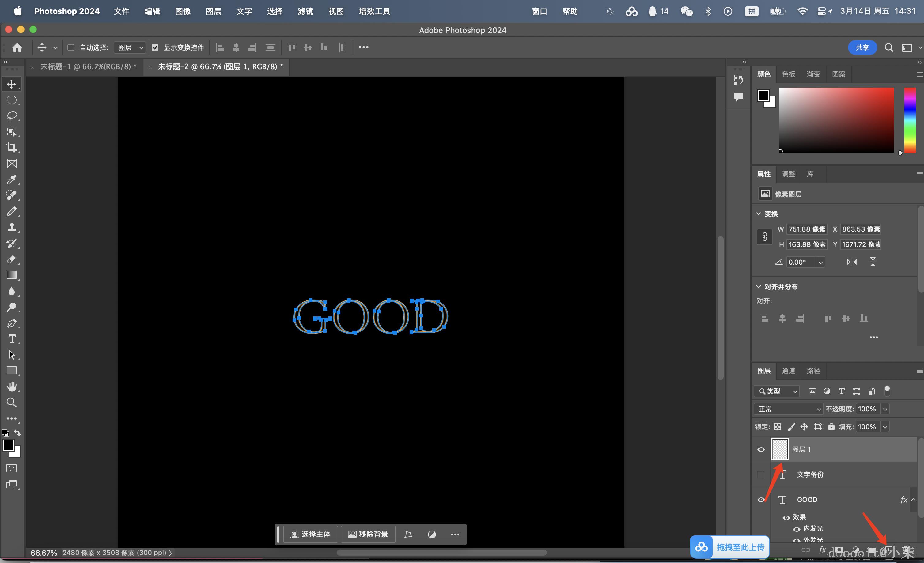Image resolution: width=924 pixels, height=563 pixels.
Task: Select the Gradient tool
Action: tap(12, 275)
